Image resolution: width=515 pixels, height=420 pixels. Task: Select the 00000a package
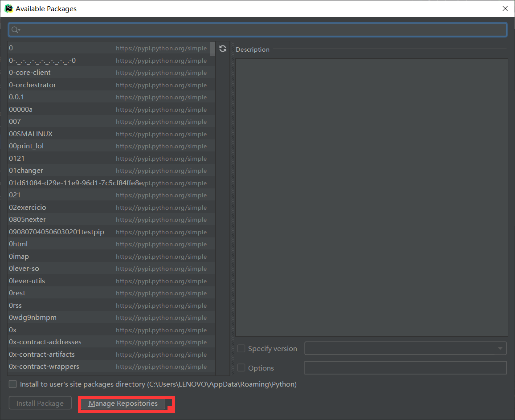click(x=111, y=110)
